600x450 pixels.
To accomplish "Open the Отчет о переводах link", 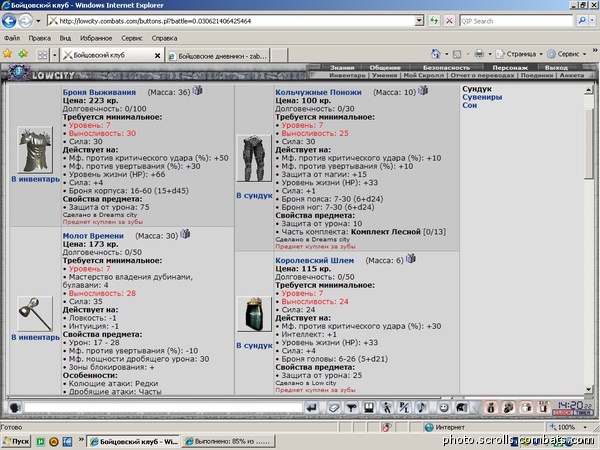I will tap(482, 75).
